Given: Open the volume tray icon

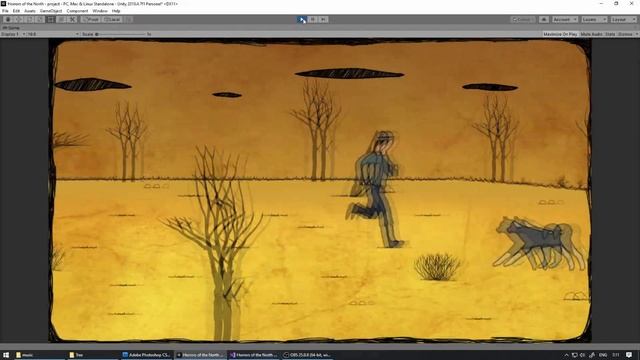Looking at the screenshot, I should 582,355.
